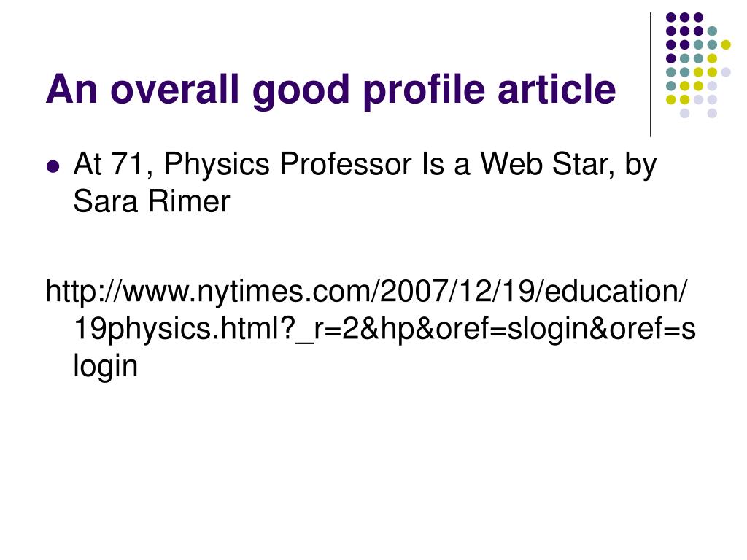The width and height of the screenshot is (747, 560).
Task: Click the slide title 'An overall good profile article'
Action: click(330, 90)
